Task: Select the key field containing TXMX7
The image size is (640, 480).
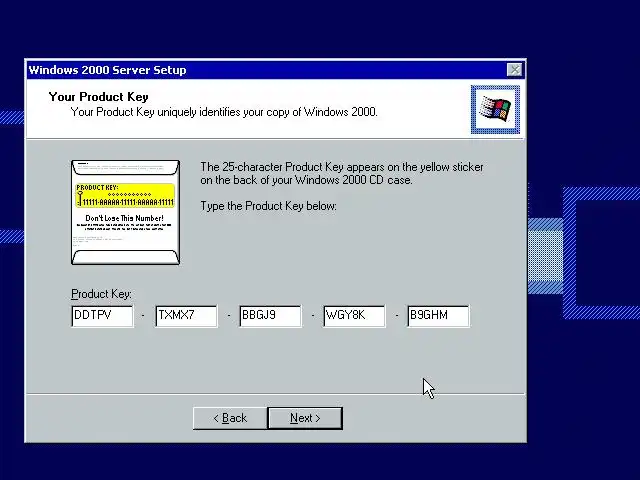Action: [187, 316]
